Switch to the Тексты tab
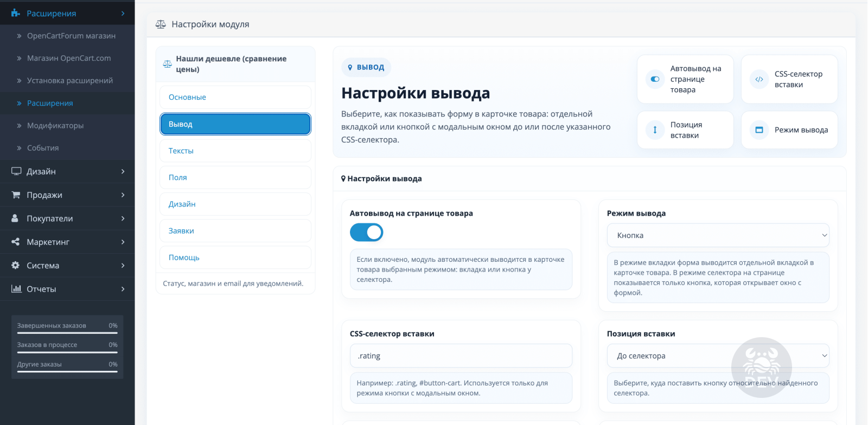The image size is (868, 425). [235, 151]
